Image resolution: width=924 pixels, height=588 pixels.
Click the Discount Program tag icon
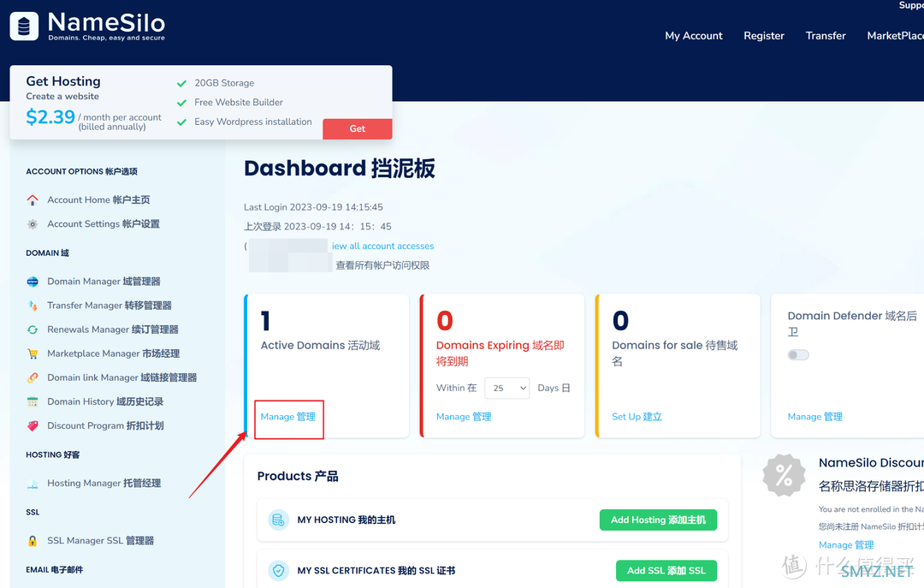click(x=33, y=426)
